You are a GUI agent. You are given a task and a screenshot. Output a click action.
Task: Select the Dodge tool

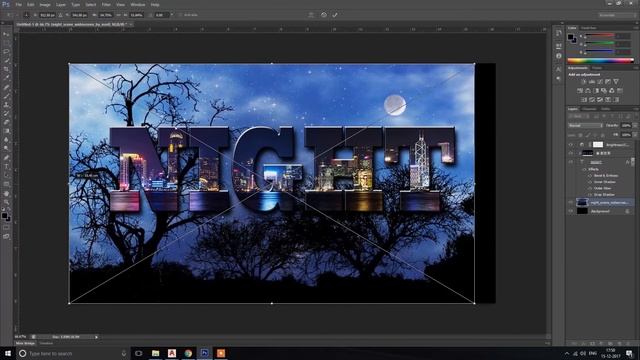(6, 149)
